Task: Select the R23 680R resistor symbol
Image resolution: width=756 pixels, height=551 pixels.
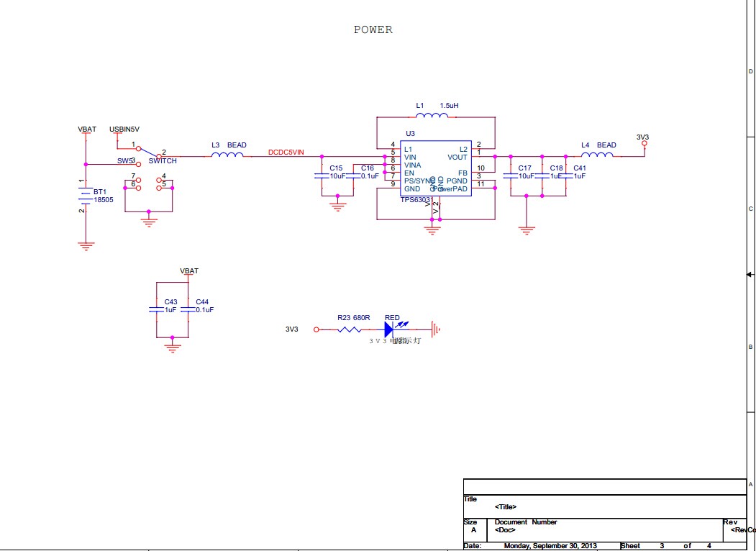Action: tap(350, 329)
